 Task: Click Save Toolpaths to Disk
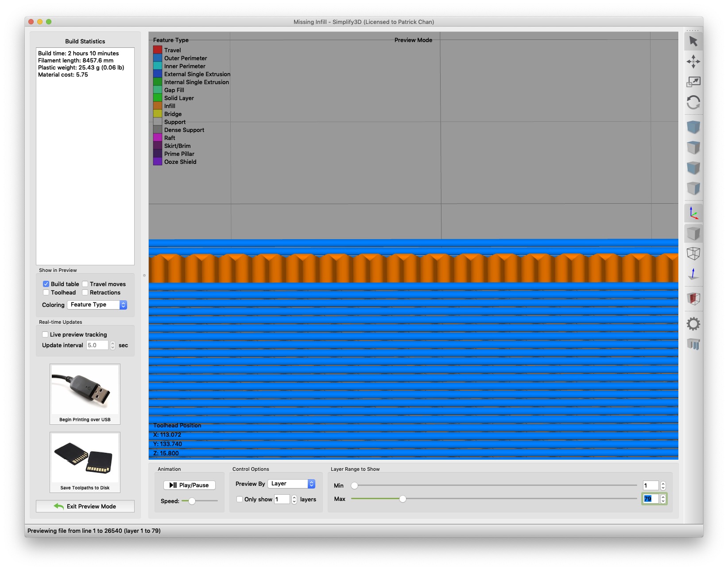coord(85,462)
